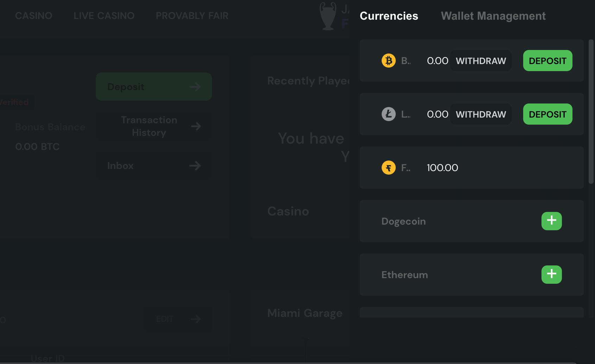The width and height of the screenshot is (595, 364).
Task: Deposit into the Litecoin wallet
Action: click(547, 114)
